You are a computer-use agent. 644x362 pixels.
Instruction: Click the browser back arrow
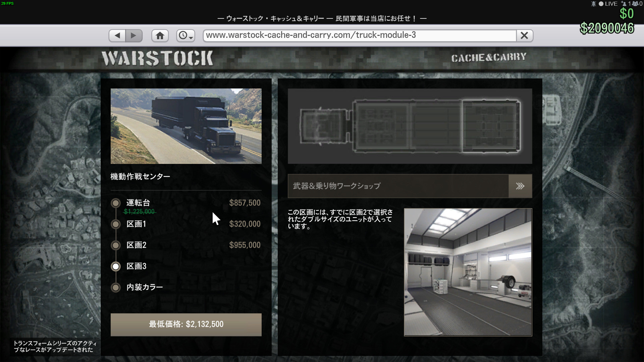(x=117, y=36)
